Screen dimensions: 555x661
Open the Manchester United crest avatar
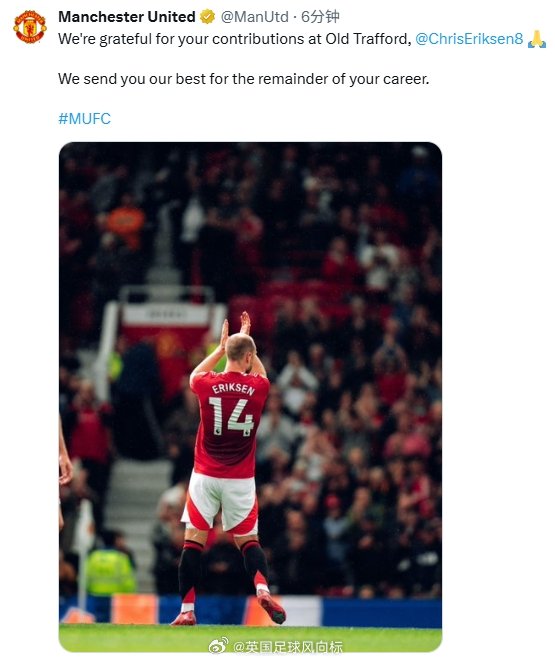tap(29, 27)
